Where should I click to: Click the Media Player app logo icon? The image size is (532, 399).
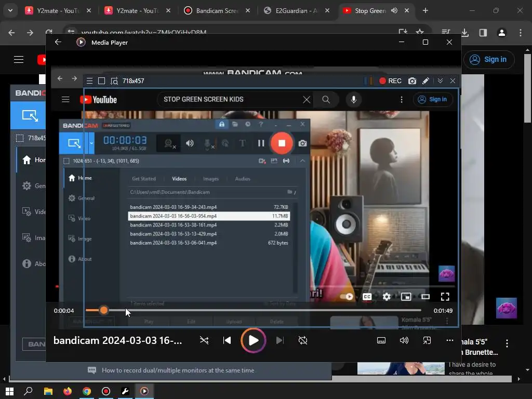point(81,42)
